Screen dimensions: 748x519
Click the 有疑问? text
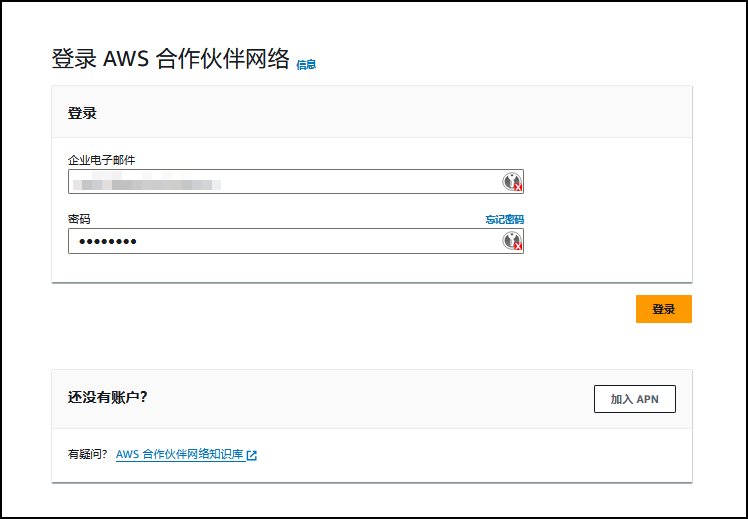pyautogui.click(x=88, y=454)
